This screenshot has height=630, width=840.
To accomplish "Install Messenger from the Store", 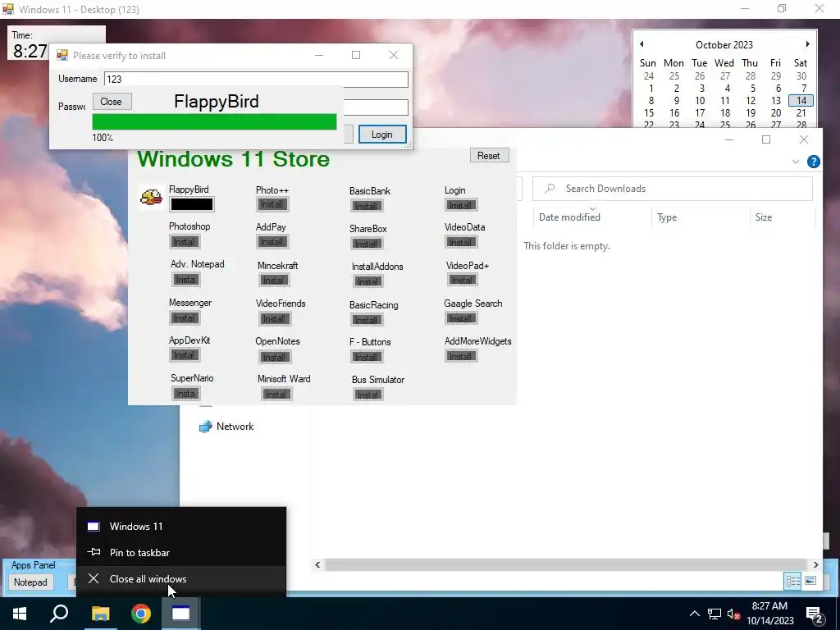I will 185,318.
